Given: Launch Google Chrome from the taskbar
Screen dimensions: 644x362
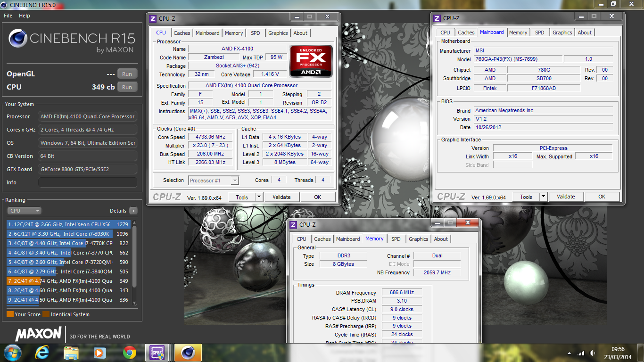Looking at the screenshot, I should coord(130,353).
